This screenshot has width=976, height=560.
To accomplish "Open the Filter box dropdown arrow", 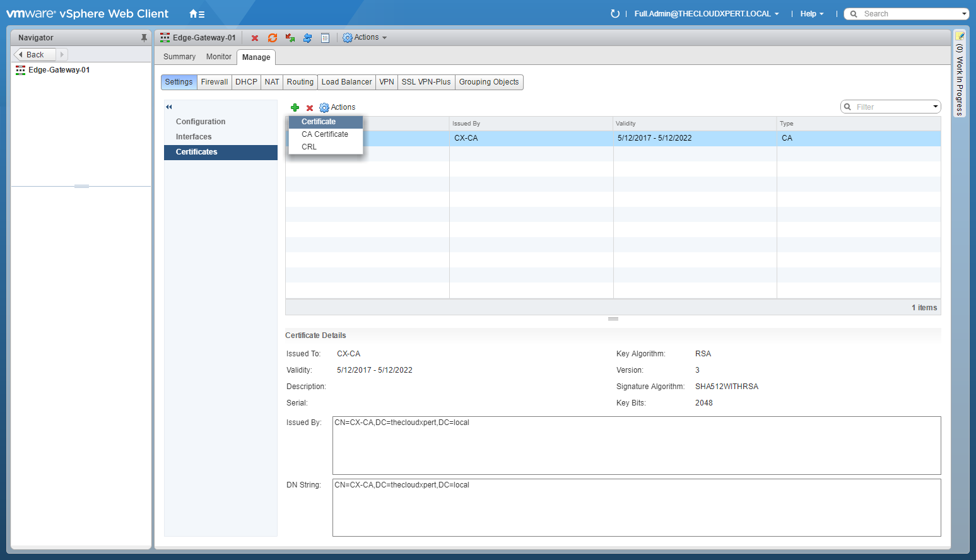I will click(935, 107).
